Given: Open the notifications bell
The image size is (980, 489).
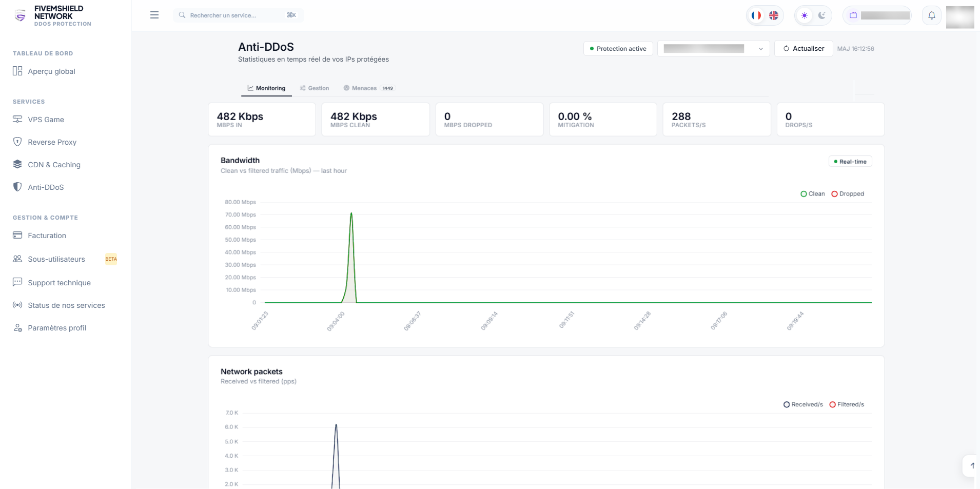Looking at the screenshot, I should click(x=932, y=15).
